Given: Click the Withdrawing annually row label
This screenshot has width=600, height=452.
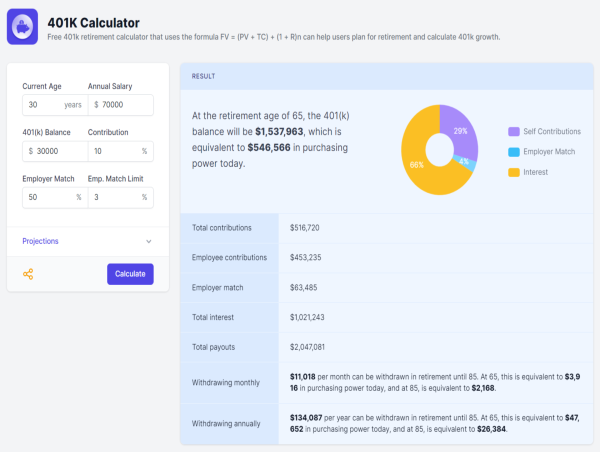Looking at the screenshot, I should (x=226, y=424).
